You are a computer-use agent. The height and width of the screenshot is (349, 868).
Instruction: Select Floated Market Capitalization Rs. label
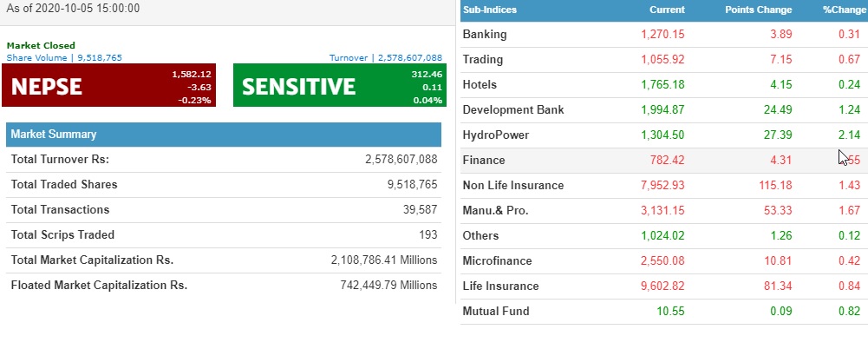[99, 286]
